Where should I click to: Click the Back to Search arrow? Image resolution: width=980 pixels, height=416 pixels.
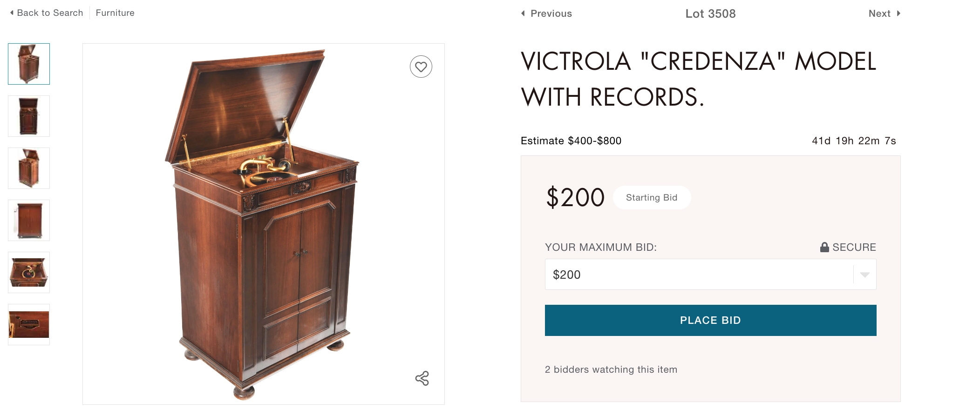pyautogui.click(x=12, y=13)
